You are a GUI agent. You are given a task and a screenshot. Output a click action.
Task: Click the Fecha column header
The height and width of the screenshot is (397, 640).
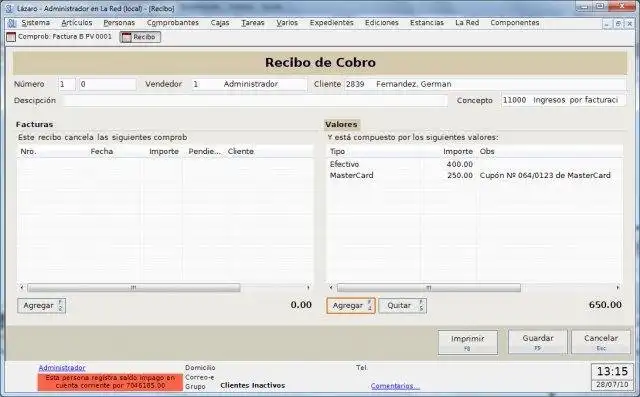coord(102,151)
